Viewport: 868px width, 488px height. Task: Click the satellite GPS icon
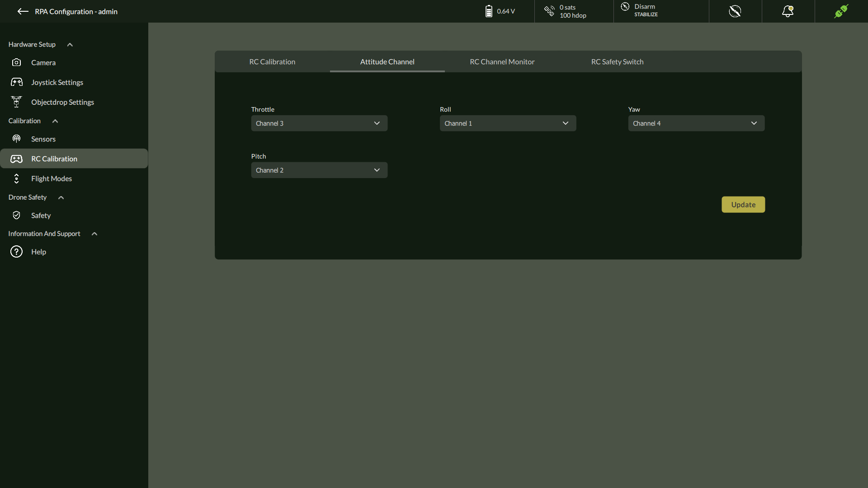click(x=549, y=11)
